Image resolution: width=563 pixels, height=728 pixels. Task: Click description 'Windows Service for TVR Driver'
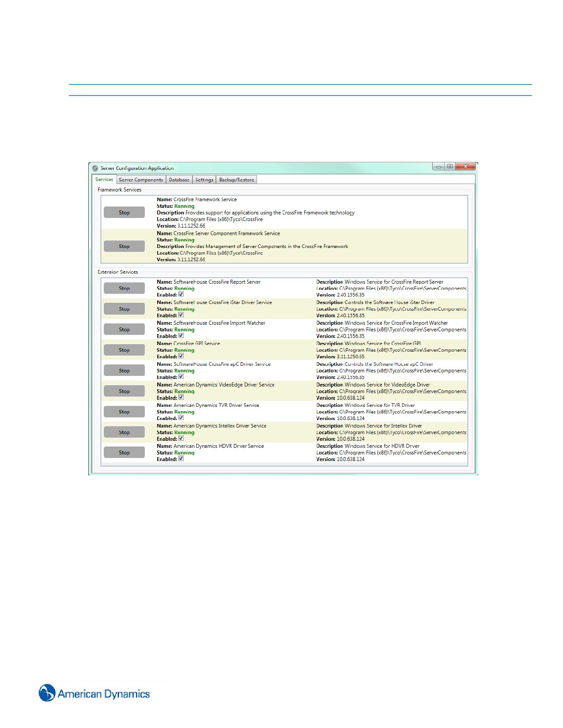[380, 405]
